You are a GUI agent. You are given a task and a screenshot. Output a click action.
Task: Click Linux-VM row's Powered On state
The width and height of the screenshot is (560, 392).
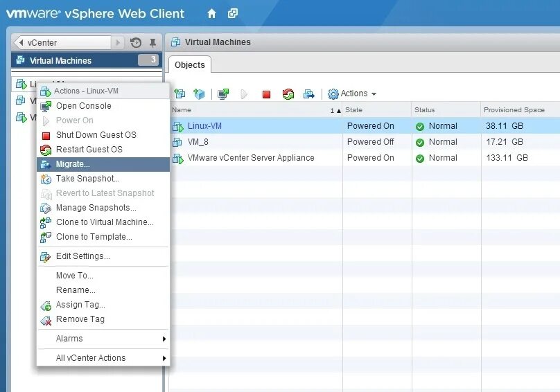370,126
